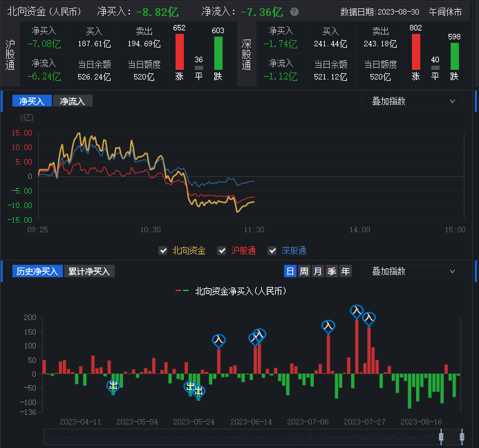This screenshot has height=448, width=479.
Task: Switch to the 净流入 tab
Action: tap(73, 101)
